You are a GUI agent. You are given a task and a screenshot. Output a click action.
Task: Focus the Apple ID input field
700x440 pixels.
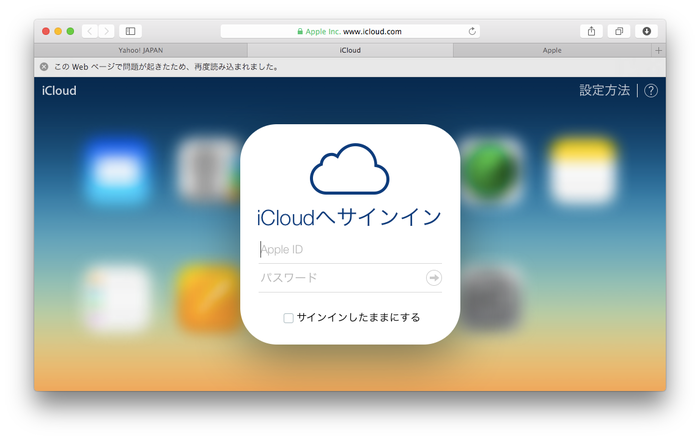click(x=350, y=249)
